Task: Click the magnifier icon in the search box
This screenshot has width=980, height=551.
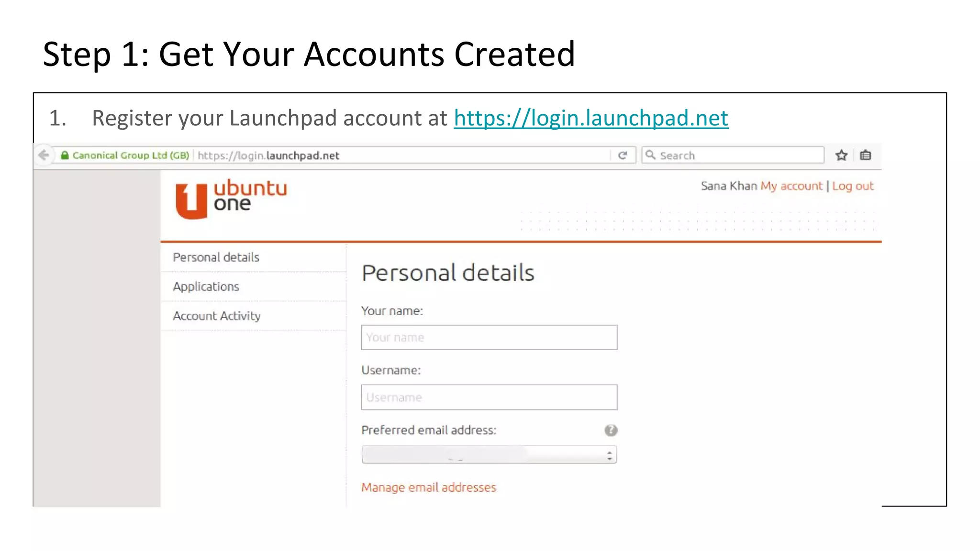Action: pyautogui.click(x=650, y=154)
